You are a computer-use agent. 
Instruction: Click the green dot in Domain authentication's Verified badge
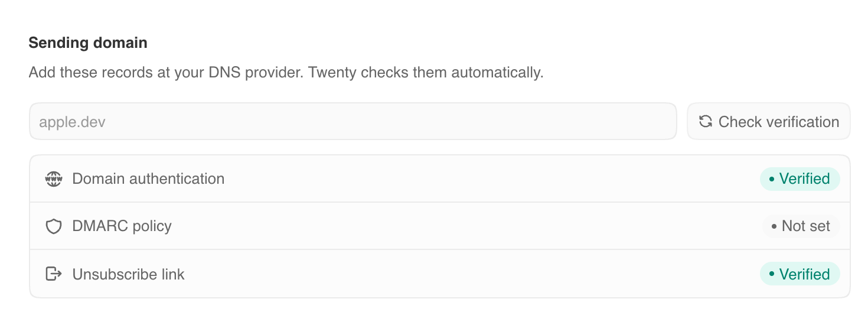pyautogui.click(x=771, y=179)
